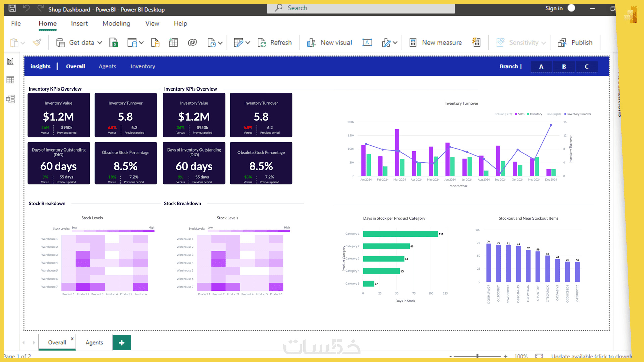Click the Save icon in title bar
This screenshot has width=644, height=362.
[12, 8]
